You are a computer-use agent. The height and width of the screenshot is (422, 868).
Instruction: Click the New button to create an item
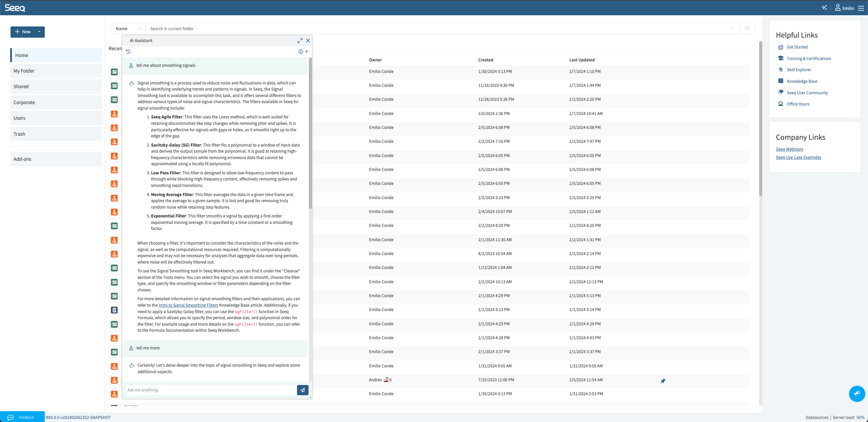pyautogui.click(x=23, y=32)
